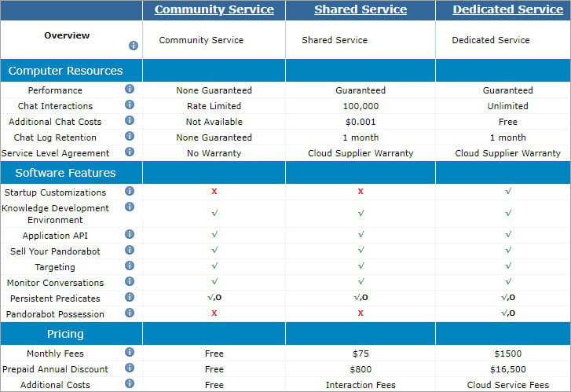Click the Pandorabot Possession label

(x=55, y=314)
